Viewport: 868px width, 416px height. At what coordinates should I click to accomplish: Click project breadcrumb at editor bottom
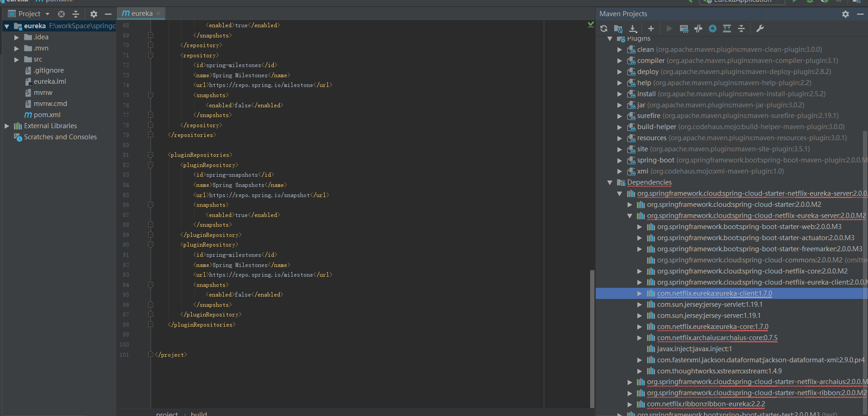click(x=167, y=413)
